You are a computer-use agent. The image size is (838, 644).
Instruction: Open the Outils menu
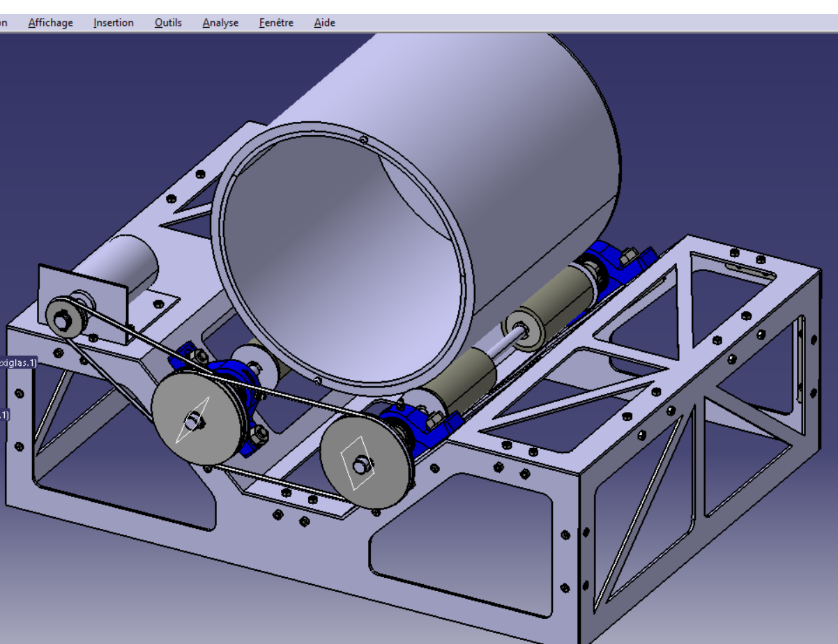[168, 23]
